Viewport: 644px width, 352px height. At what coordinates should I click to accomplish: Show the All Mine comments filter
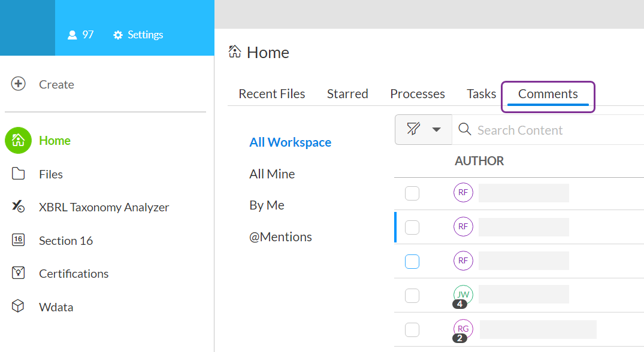pyautogui.click(x=272, y=174)
